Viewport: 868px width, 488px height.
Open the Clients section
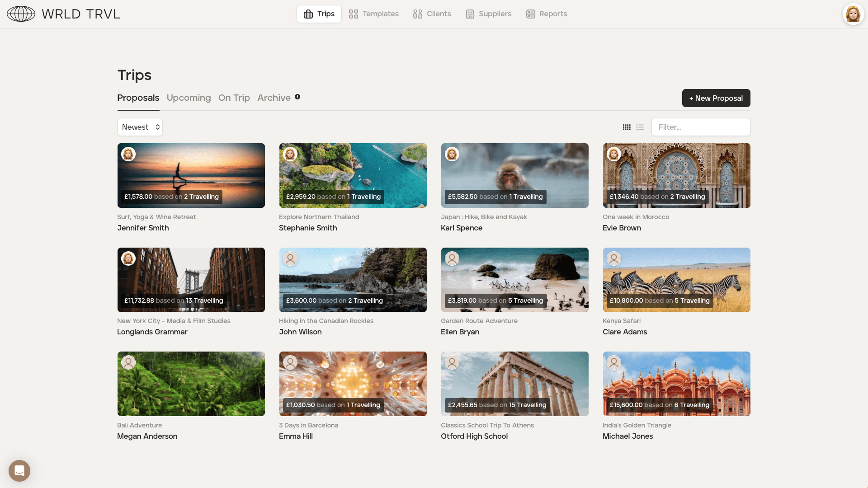click(432, 14)
